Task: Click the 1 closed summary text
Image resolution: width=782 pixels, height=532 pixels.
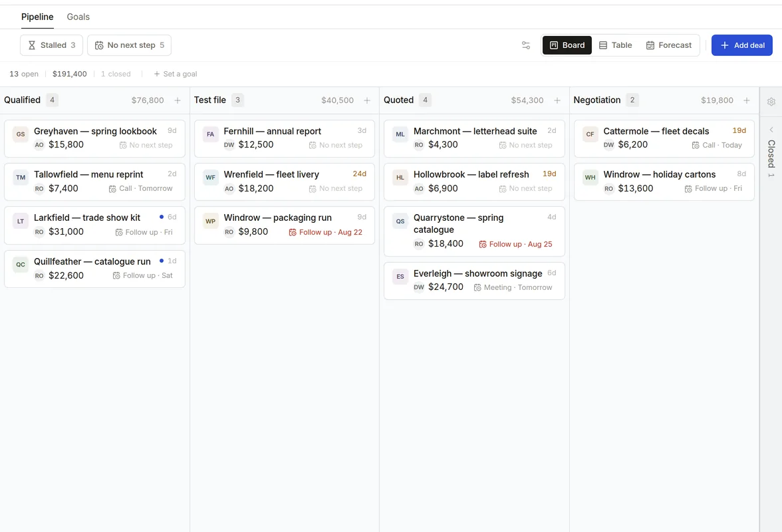Action: coord(116,74)
